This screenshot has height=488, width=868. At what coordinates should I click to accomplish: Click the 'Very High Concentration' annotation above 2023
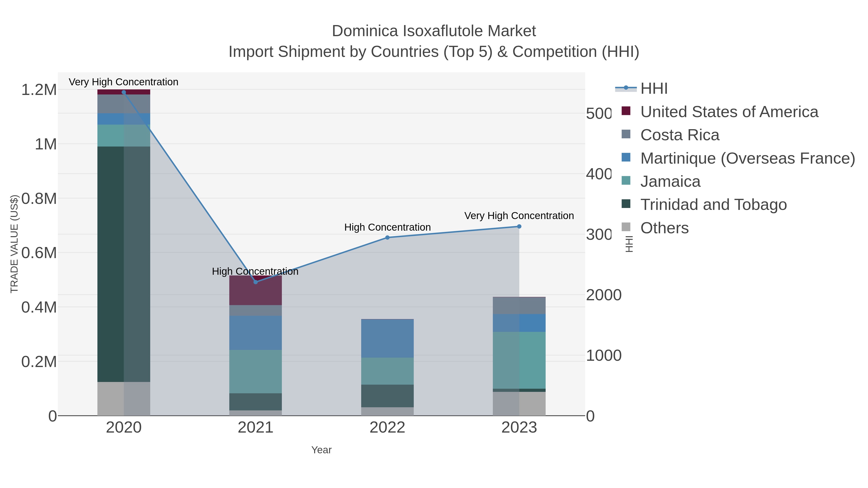519,216
